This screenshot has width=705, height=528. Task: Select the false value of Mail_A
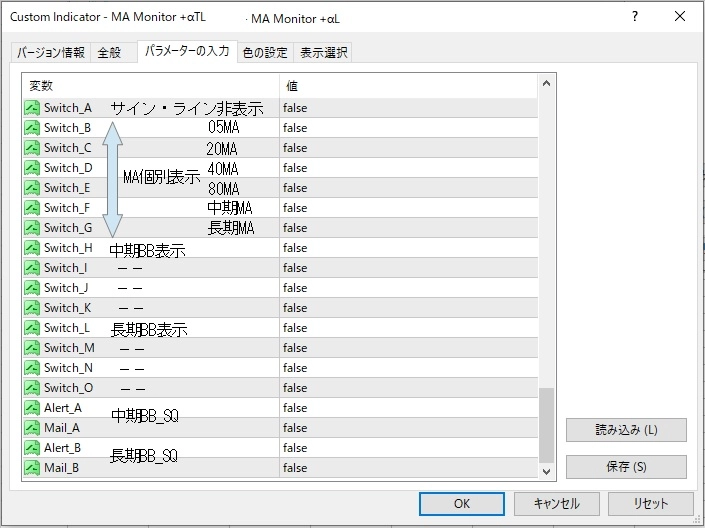[295, 428]
